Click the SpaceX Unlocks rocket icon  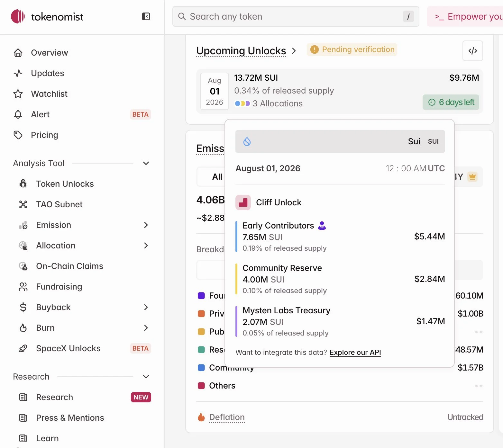tap(23, 348)
